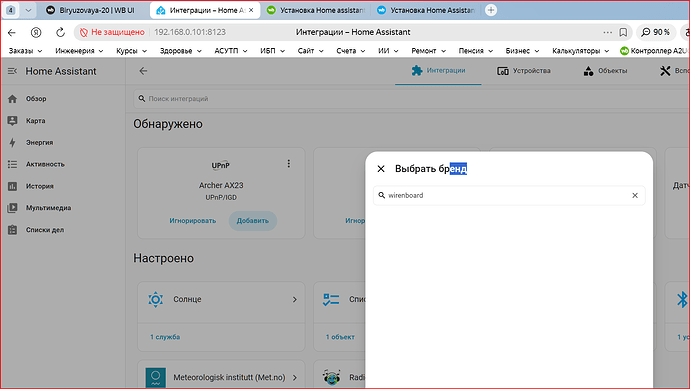Open the Карта sidebar item
The height and width of the screenshot is (389, 690).
tap(62, 121)
